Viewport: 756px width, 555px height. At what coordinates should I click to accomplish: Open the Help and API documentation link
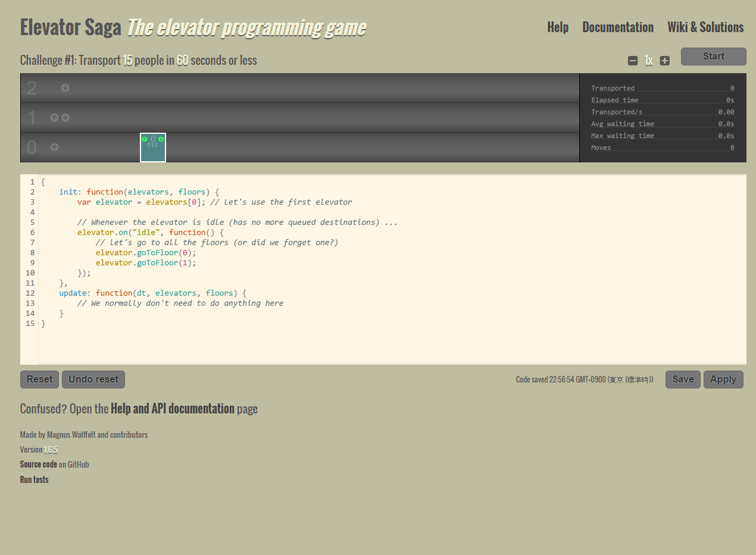pos(172,409)
